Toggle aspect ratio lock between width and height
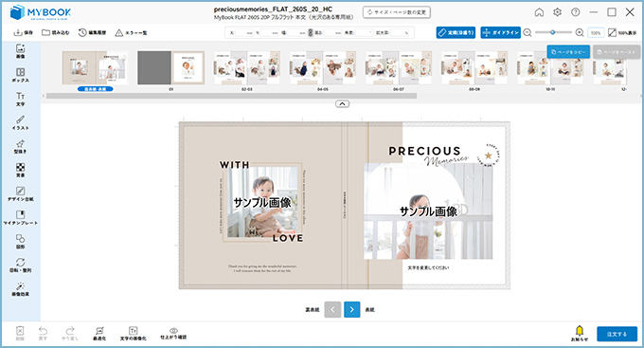 [310, 32]
